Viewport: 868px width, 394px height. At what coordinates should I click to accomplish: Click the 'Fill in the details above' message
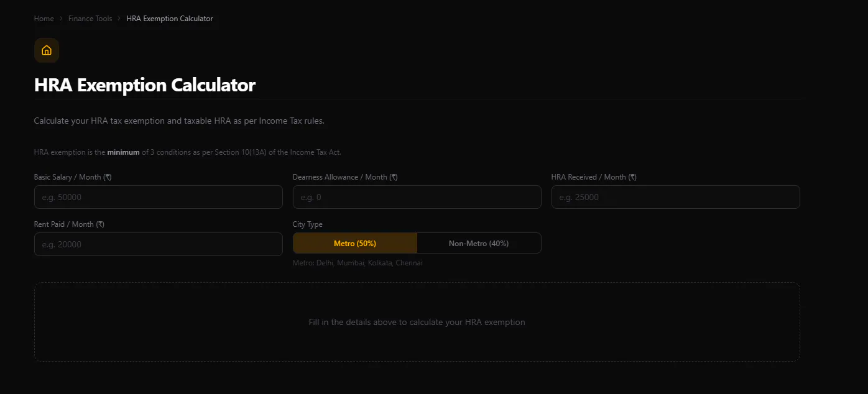[x=417, y=322]
